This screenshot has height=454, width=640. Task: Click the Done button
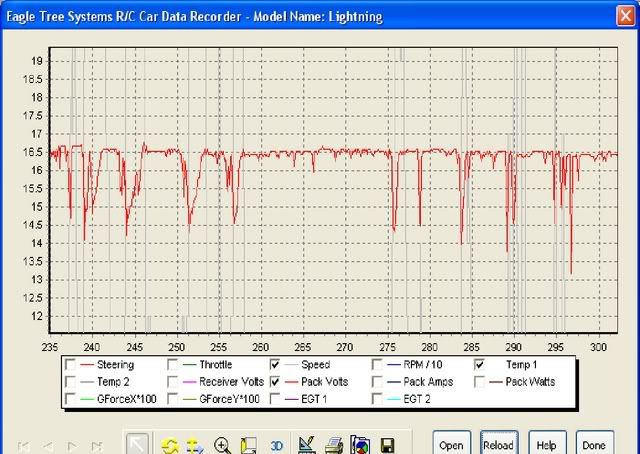(x=593, y=445)
